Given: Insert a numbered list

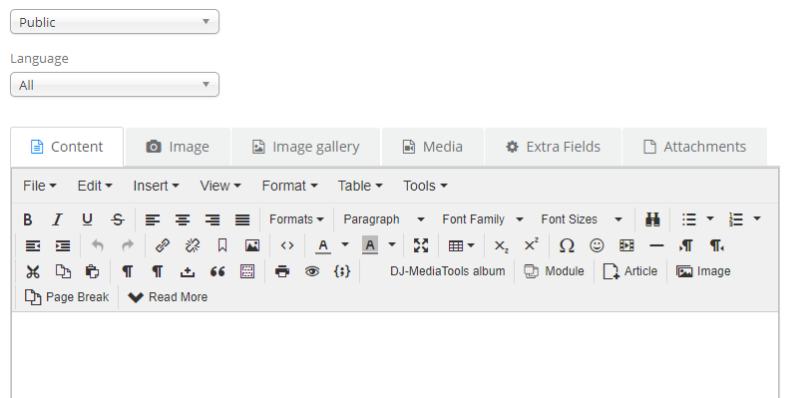Looking at the screenshot, I should (736, 219).
